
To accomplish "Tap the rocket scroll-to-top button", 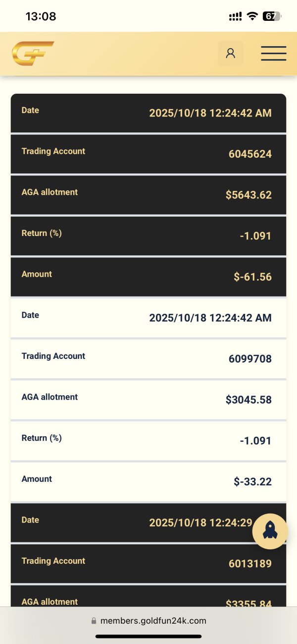I will (270, 531).
